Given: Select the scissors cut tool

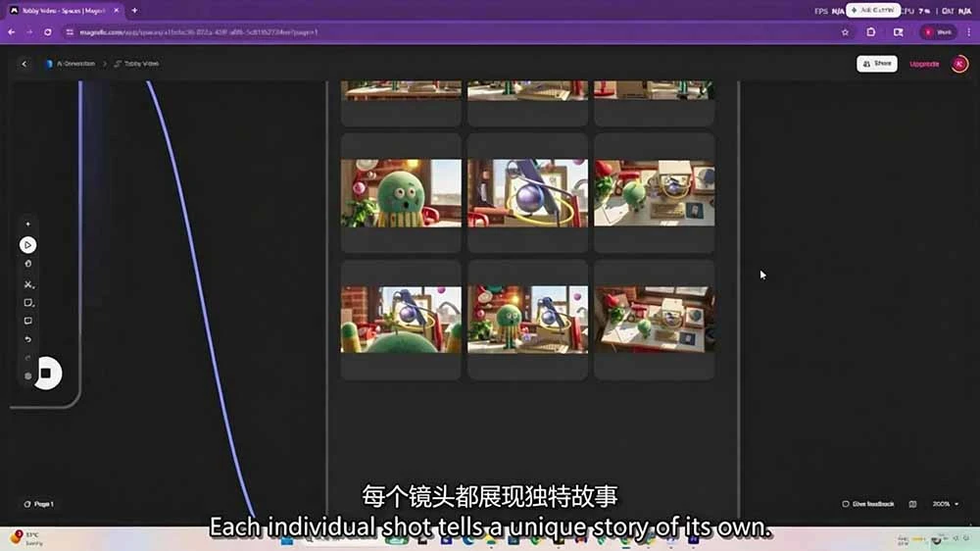Looking at the screenshot, I should 28,284.
